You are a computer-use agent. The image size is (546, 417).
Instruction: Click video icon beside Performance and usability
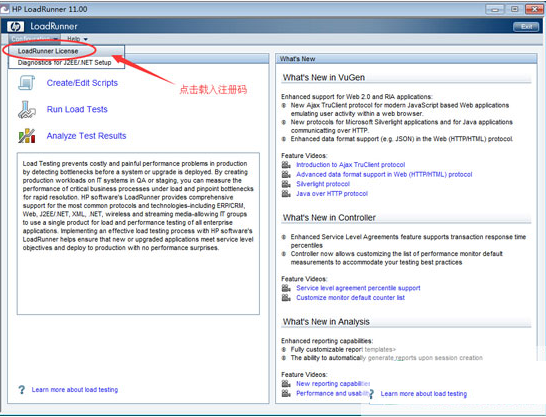pyautogui.click(x=286, y=393)
